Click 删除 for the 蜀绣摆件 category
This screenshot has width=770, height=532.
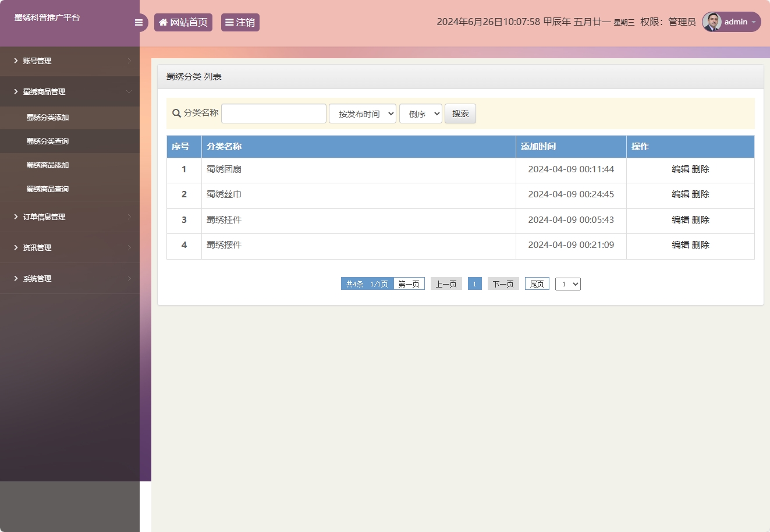(x=701, y=244)
